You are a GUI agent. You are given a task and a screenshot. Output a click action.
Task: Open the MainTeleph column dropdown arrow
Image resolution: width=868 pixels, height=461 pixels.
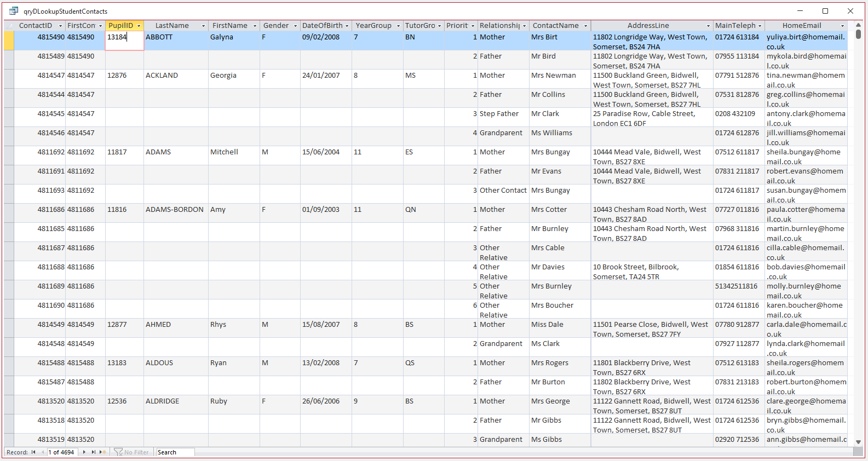click(760, 26)
